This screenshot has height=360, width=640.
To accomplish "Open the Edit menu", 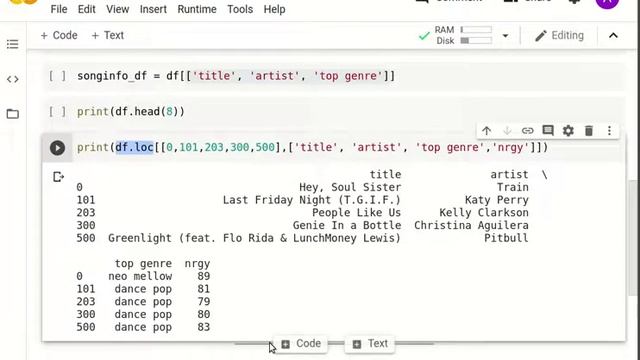I will [87, 9].
